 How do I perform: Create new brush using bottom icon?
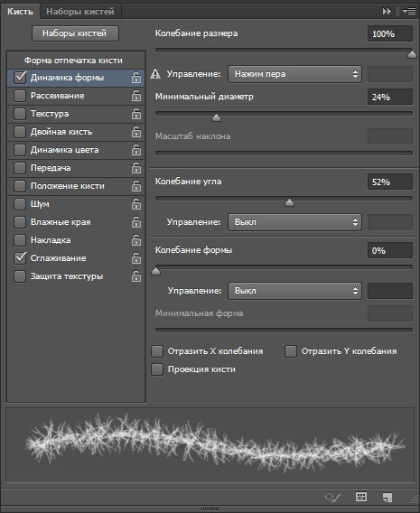click(387, 498)
